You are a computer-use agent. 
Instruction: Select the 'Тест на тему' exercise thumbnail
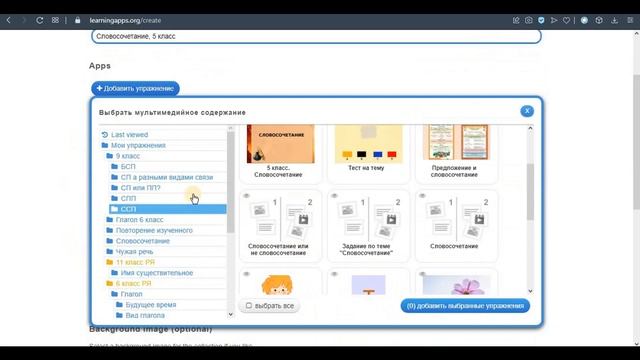point(369,144)
